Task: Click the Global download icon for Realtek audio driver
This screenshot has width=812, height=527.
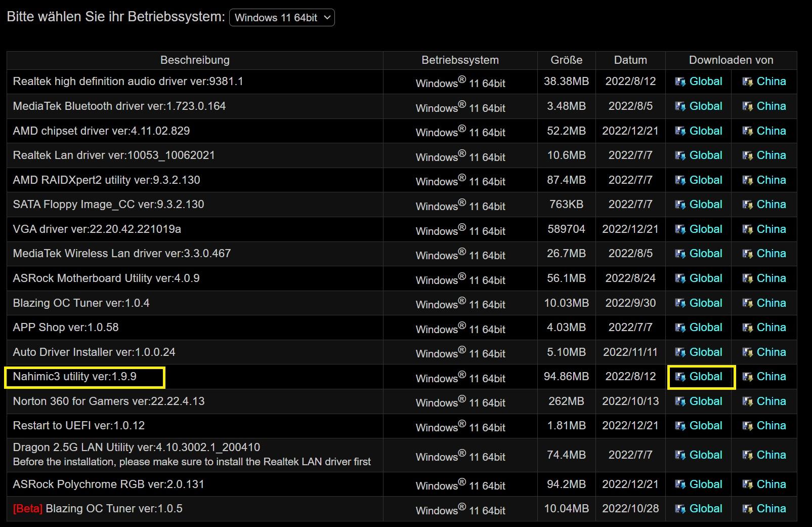Action: pos(680,82)
